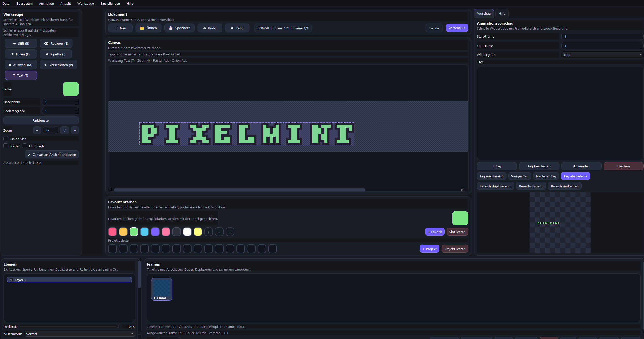Switch to the Hilfe tab
Image resolution: width=644 pixels, height=339 pixels.
pos(502,13)
